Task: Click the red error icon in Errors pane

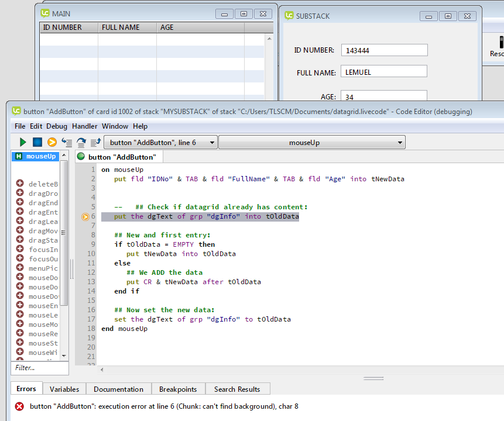Action: point(19,406)
